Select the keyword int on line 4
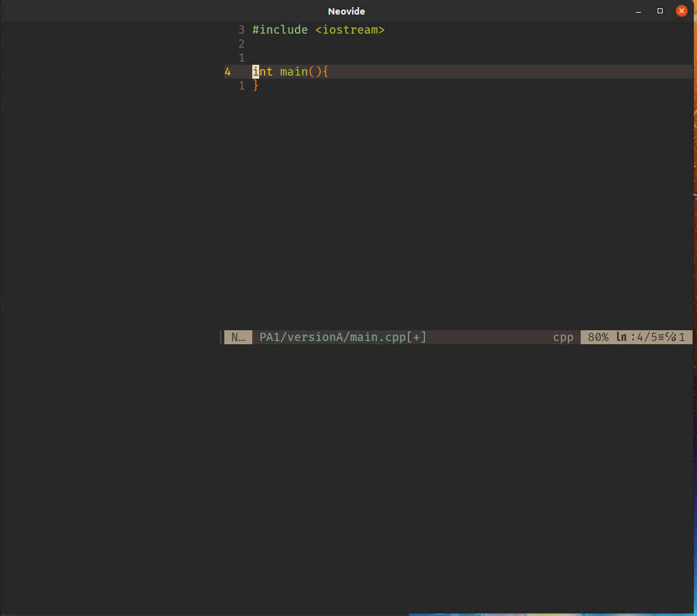 [x=262, y=72]
